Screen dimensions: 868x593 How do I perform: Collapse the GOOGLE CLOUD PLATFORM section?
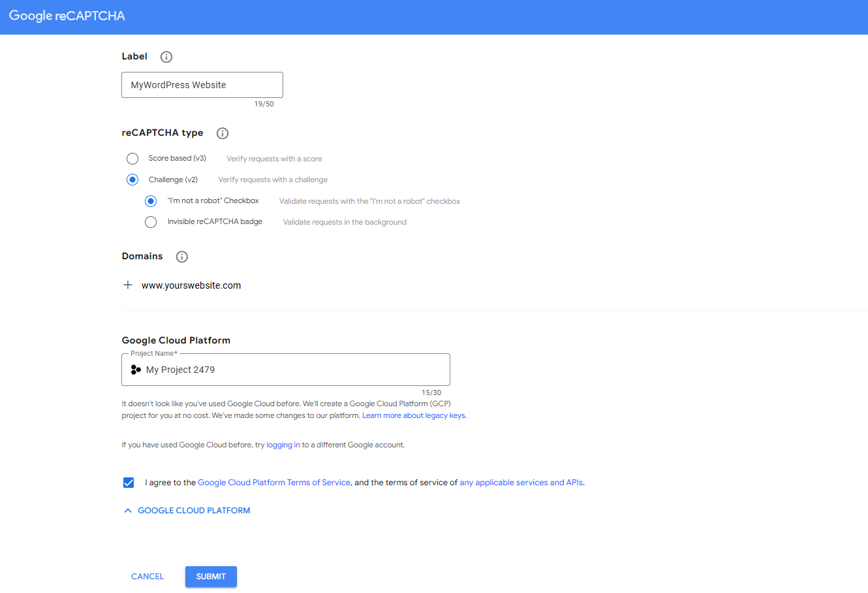pyautogui.click(x=187, y=511)
